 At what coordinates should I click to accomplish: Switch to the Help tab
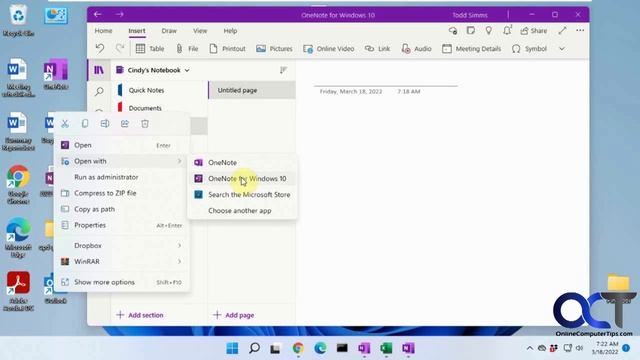[x=230, y=31]
